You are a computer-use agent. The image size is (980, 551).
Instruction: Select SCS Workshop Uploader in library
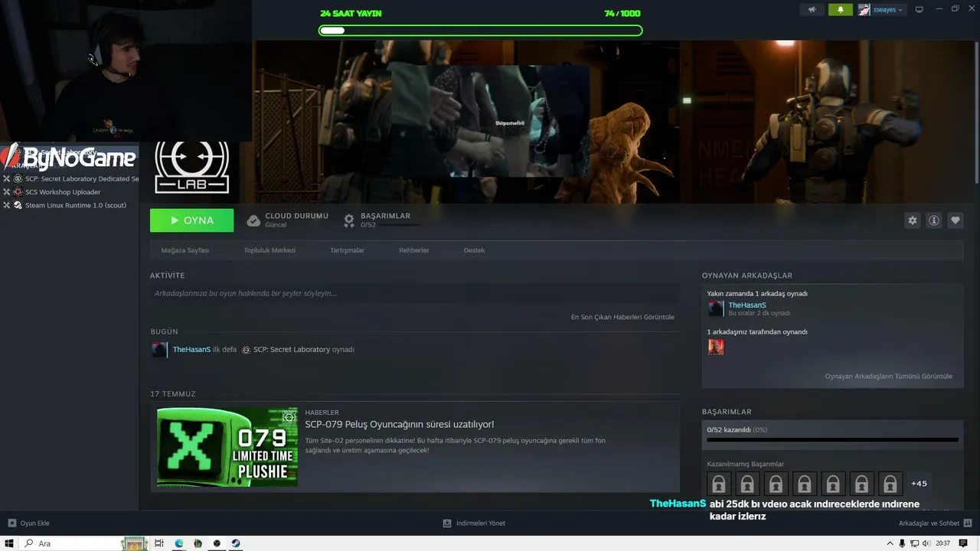pyautogui.click(x=63, y=192)
